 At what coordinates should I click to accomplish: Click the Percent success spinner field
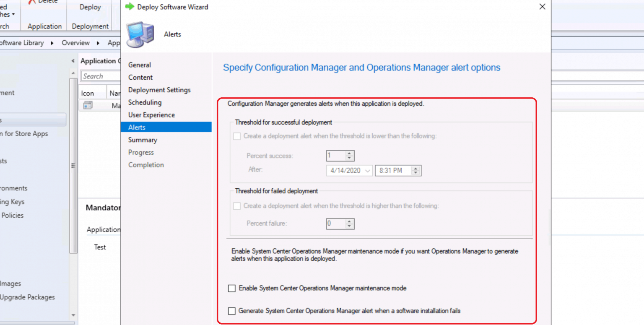[x=336, y=156]
